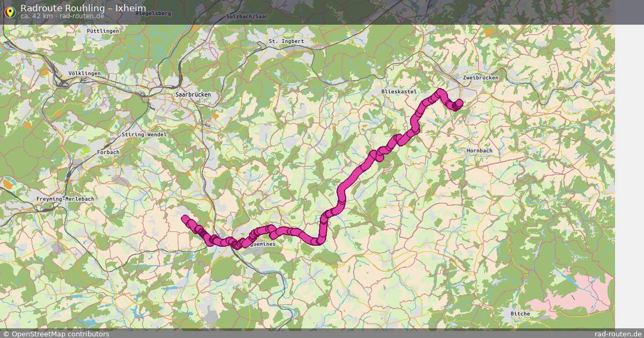Click the Zweibrücken town label
This screenshot has height=338, width=644.
click(480, 78)
